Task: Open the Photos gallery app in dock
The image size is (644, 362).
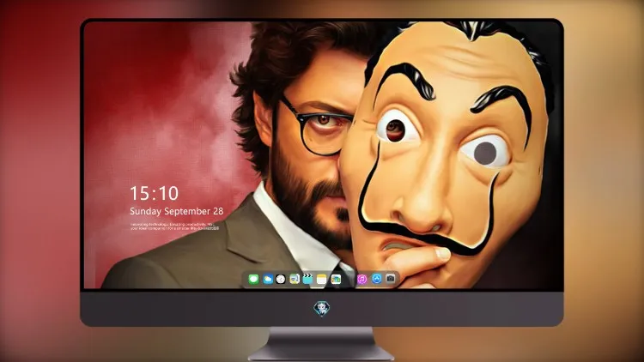Action: (336, 280)
